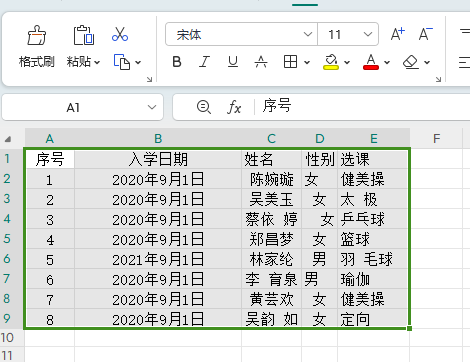Toggle Underline formatting

(x=233, y=62)
